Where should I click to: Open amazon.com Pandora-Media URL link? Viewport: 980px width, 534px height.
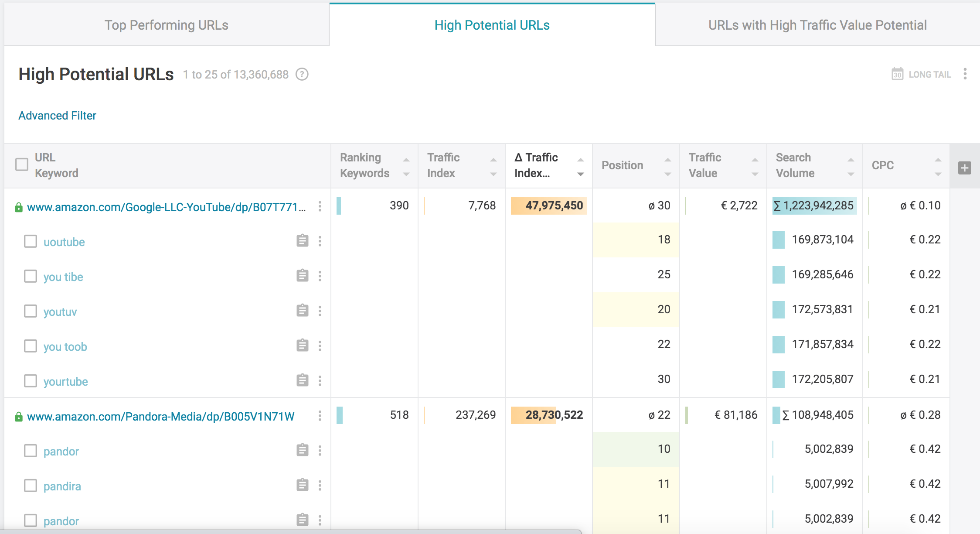pos(161,416)
